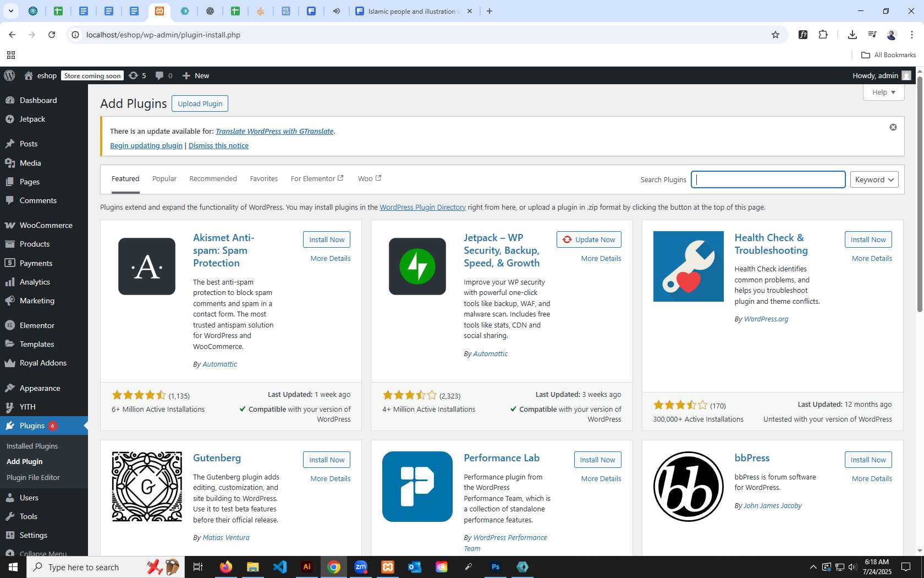924x578 pixels.
Task: Open Photoshop from taskbar
Action: 496,567
